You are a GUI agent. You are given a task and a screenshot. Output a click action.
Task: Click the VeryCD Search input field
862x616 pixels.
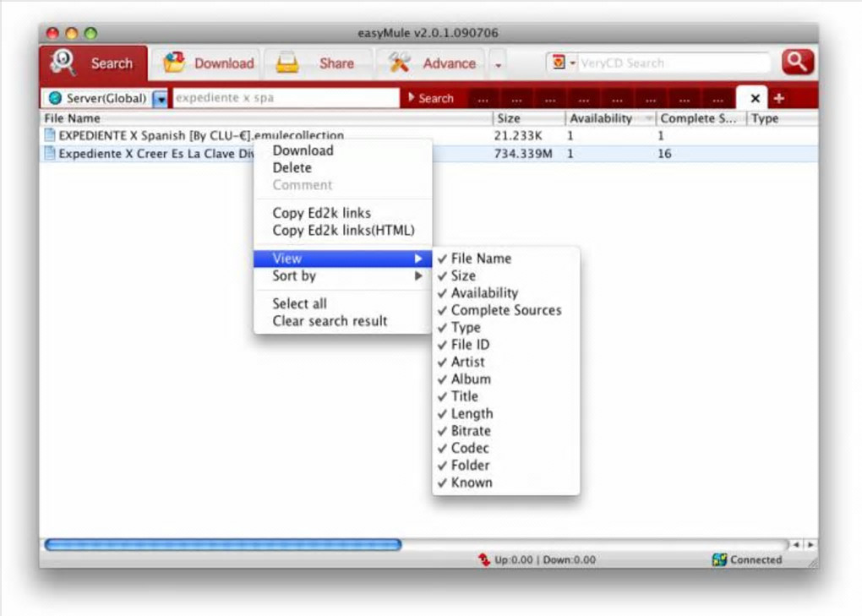tap(674, 63)
